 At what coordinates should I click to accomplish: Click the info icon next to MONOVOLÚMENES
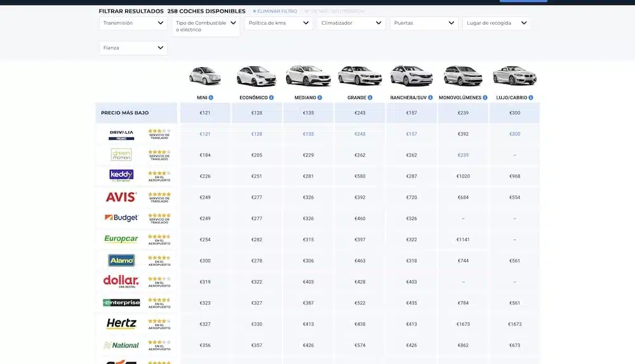tap(485, 98)
